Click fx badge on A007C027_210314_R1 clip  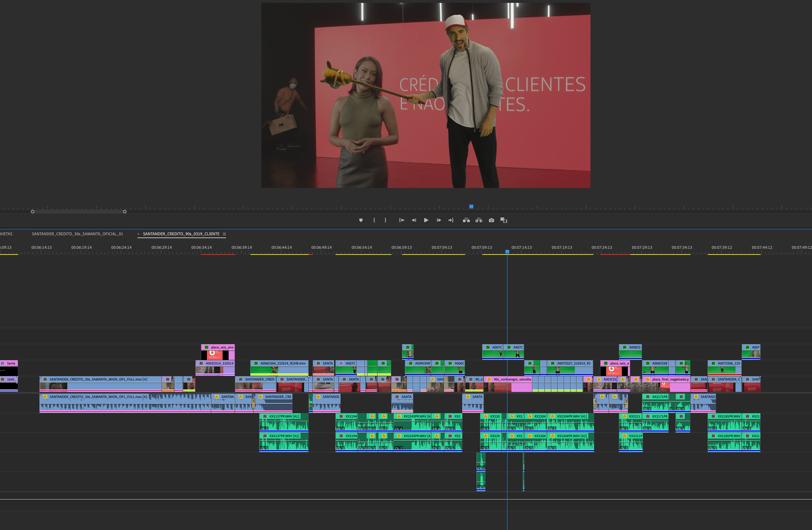pyautogui.click(x=553, y=363)
